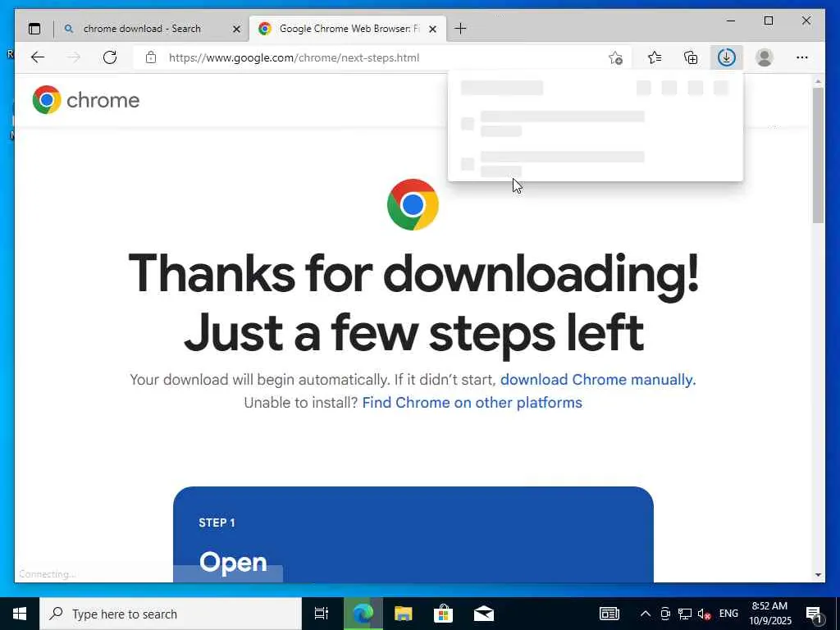The image size is (840, 630).
Task: Click the large Chrome logo image
Action: point(413,204)
